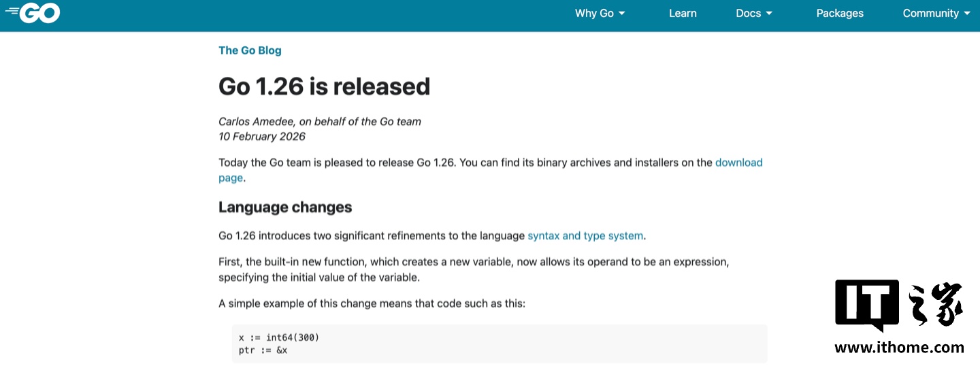Click the Carlos Amedee author line

pos(320,122)
